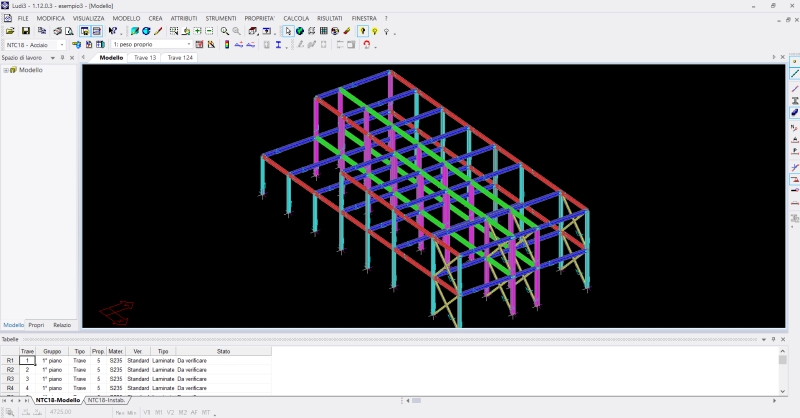Toggle the beam line display in right toolbar
The image size is (800, 418).
pos(795,74)
